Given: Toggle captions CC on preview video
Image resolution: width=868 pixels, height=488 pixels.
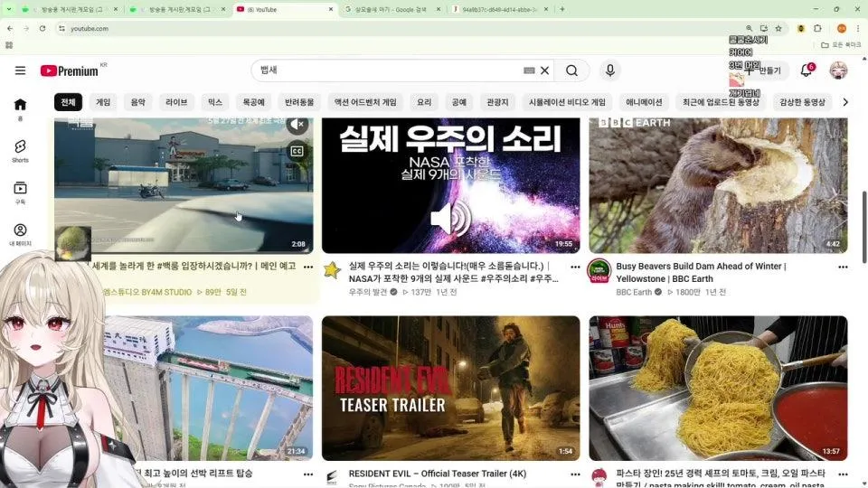Looking at the screenshot, I should point(297,151).
